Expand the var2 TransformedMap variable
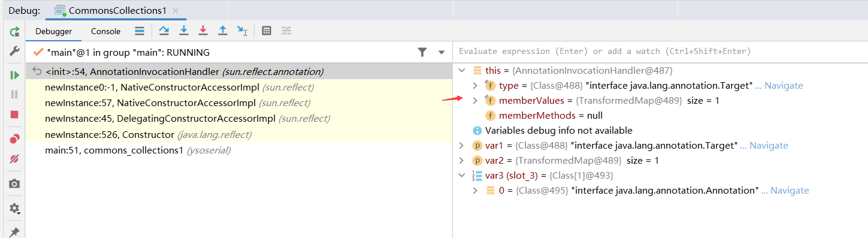This screenshot has width=868, height=238. click(x=461, y=161)
